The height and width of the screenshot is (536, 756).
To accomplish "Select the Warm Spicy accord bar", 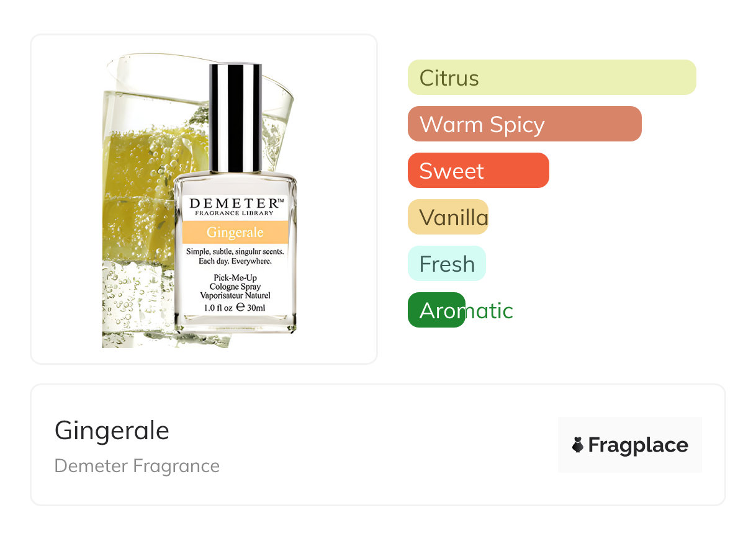I will pyautogui.click(x=524, y=124).
